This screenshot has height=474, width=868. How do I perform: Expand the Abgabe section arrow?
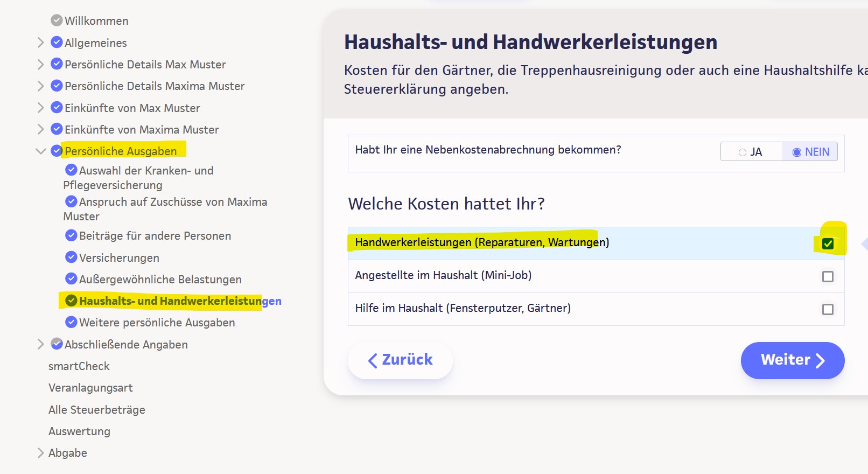tap(40, 453)
